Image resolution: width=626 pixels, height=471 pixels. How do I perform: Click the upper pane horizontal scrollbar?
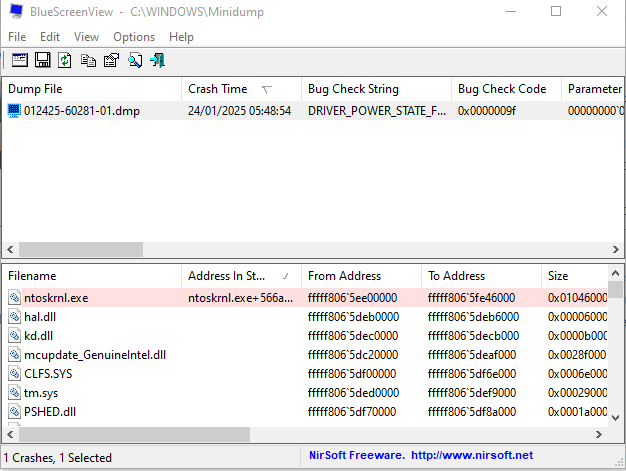click(x=80, y=249)
